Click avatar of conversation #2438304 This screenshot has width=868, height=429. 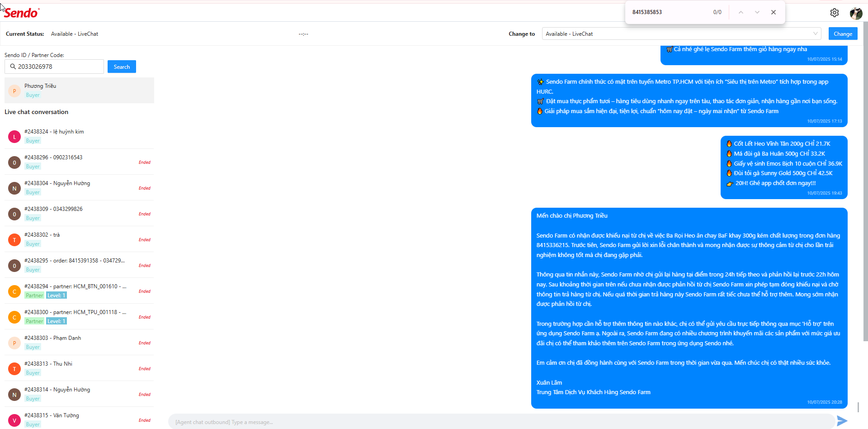14,188
